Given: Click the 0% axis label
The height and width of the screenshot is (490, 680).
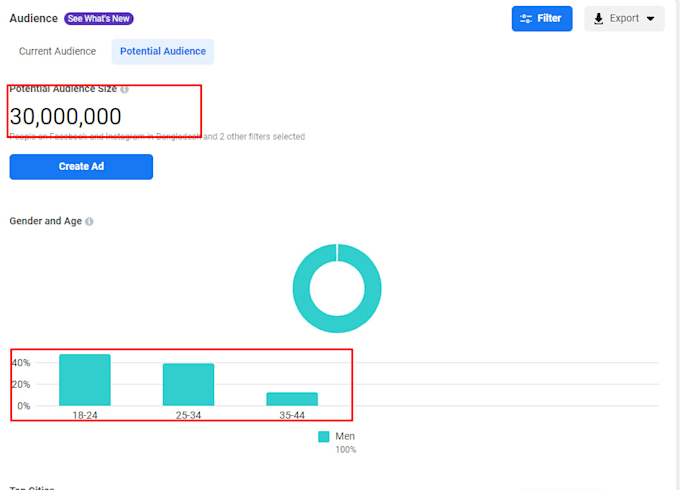Looking at the screenshot, I should point(23,406).
